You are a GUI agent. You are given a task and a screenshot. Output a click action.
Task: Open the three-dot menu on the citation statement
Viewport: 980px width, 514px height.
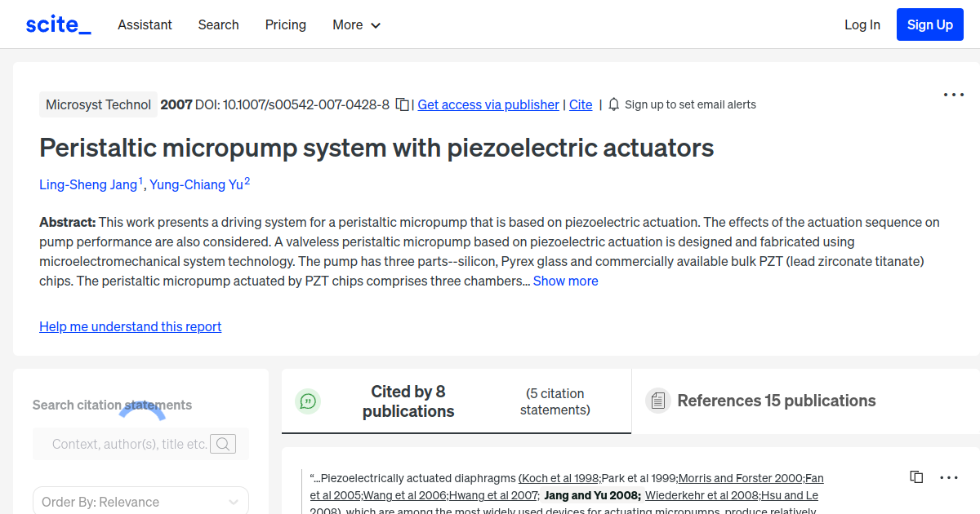(948, 476)
